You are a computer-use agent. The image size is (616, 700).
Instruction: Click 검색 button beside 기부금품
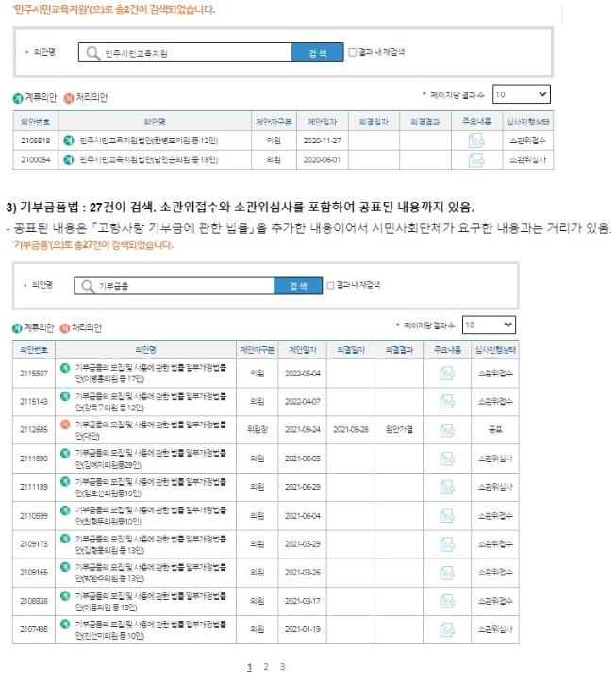pyautogui.click(x=298, y=286)
